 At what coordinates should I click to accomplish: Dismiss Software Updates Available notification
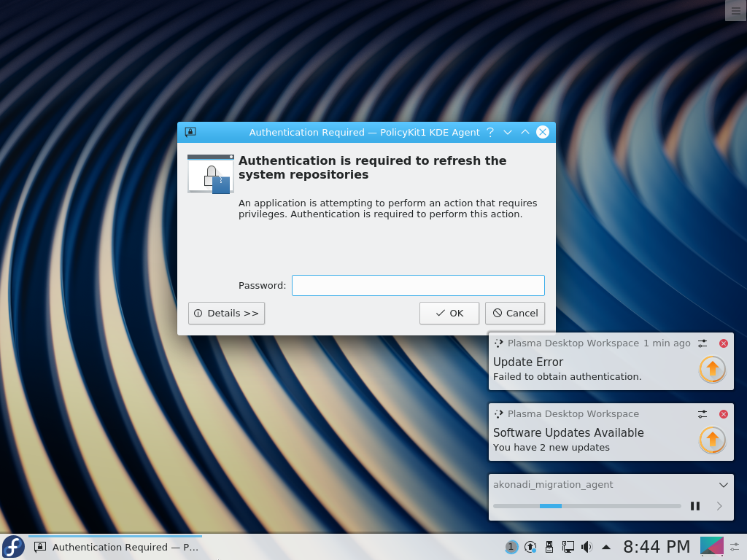point(723,414)
